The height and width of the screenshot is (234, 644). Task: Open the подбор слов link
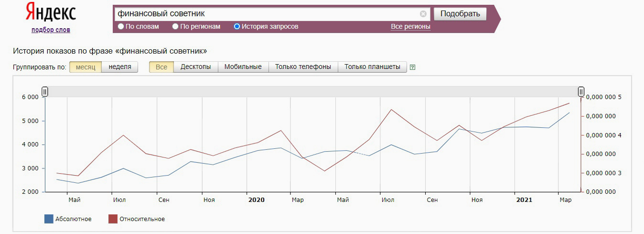point(51,30)
